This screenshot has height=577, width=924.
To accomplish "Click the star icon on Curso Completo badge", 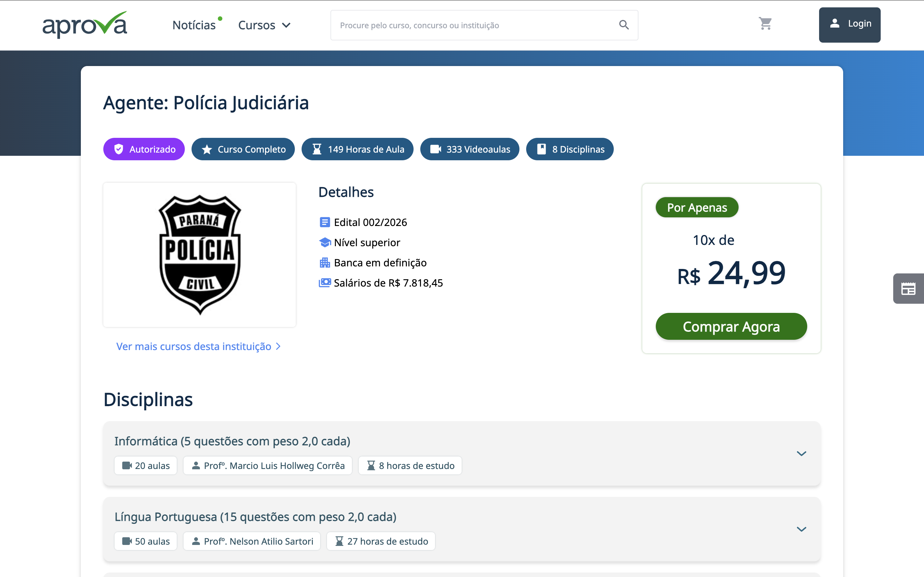I will [207, 149].
